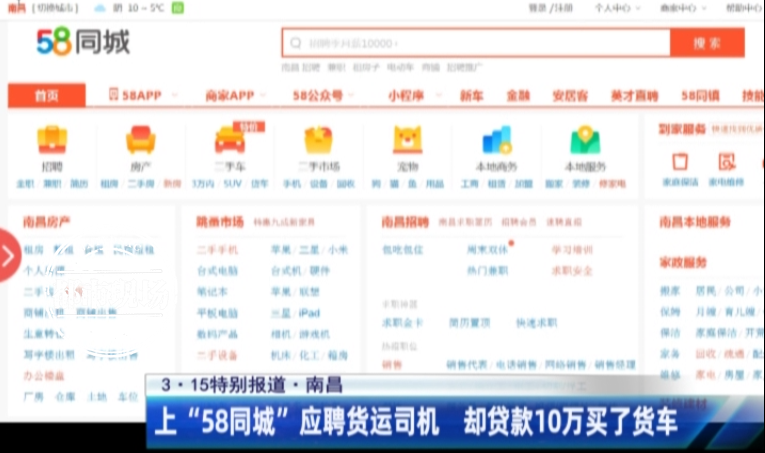
Task: Click the orange 搜索 button
Action: point(707,43)
